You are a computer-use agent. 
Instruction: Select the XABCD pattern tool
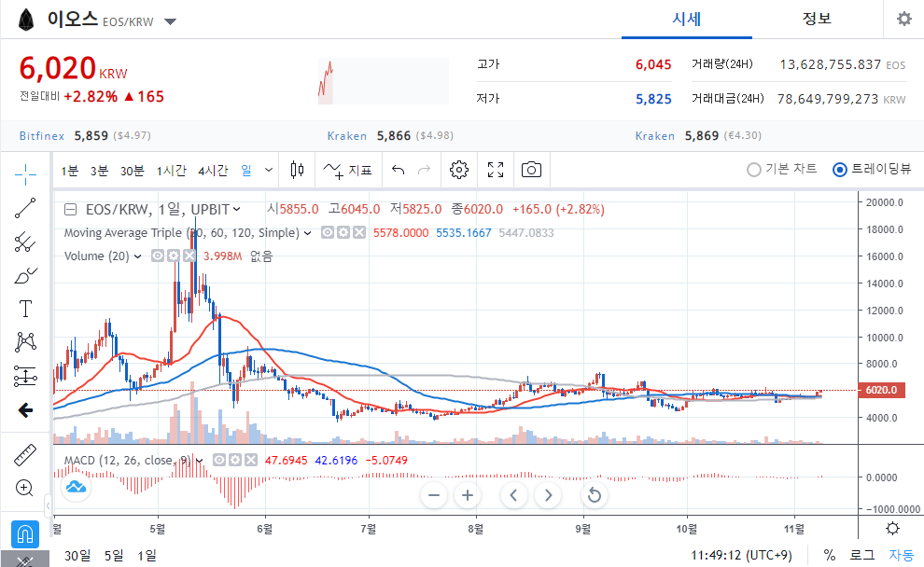(25, 342)
